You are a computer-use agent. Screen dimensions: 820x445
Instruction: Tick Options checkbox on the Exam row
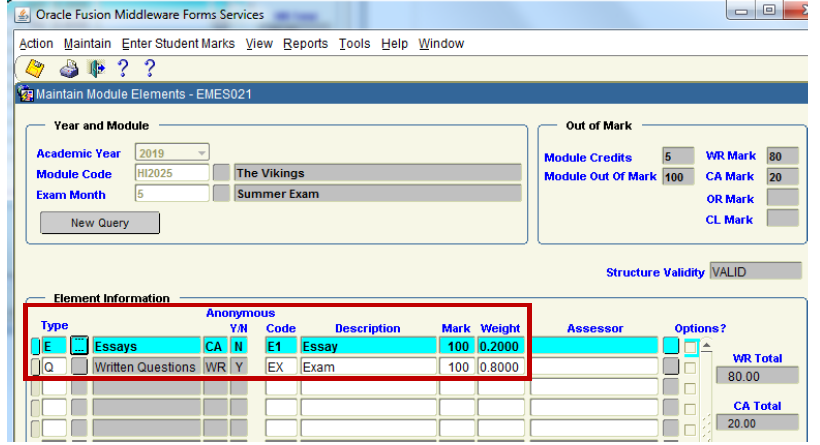point(691,368)
